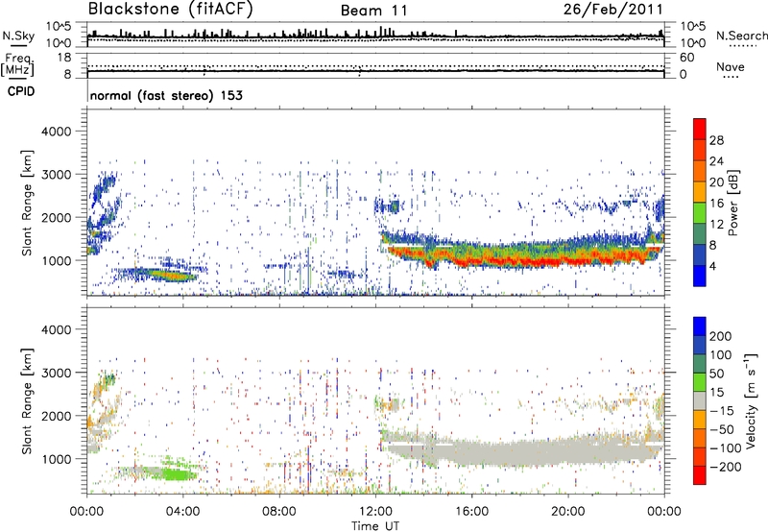Click the "20" label on Power colorbar
Screen dimensions: 768x532
tap(716, 182)
